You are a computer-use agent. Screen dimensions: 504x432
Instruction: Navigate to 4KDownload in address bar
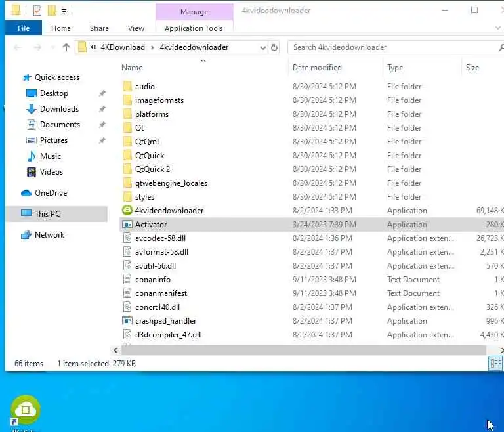tap(123, 47)
